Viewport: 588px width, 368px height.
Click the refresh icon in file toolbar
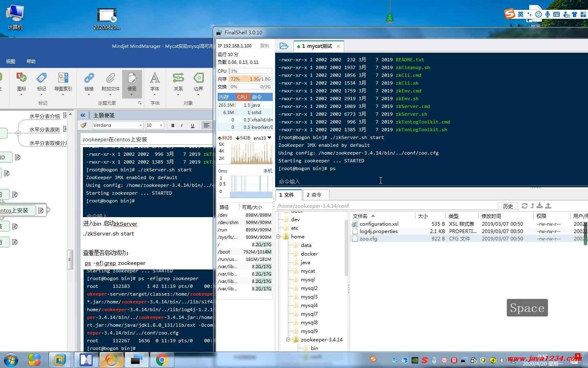[x=525, y=206]
